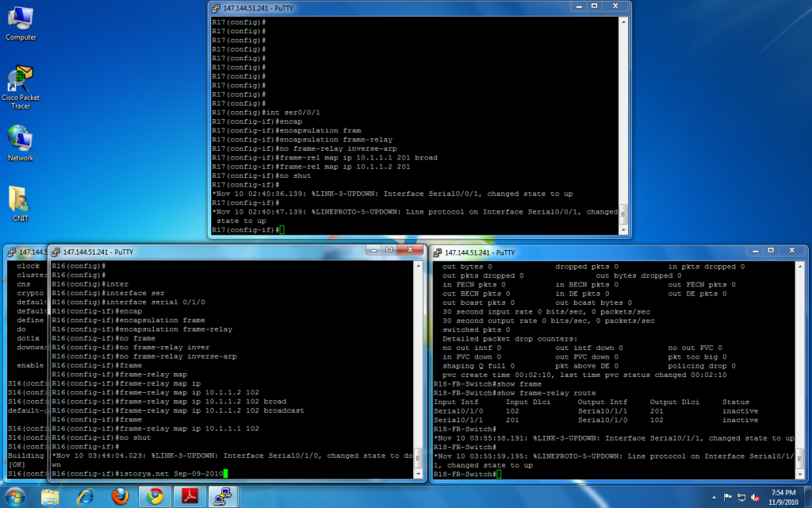Click the Windows Start button
The image size is (812, 508).
click(15, 496)
